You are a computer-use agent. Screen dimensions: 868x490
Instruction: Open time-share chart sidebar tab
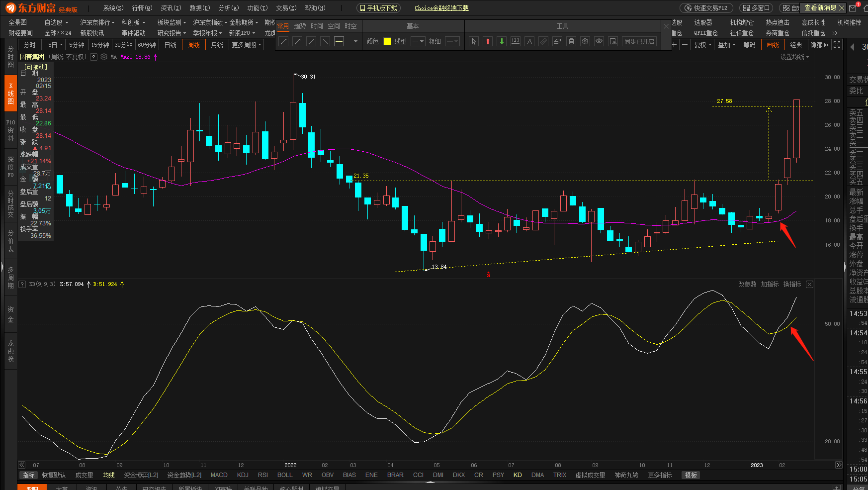pos(10,57)
